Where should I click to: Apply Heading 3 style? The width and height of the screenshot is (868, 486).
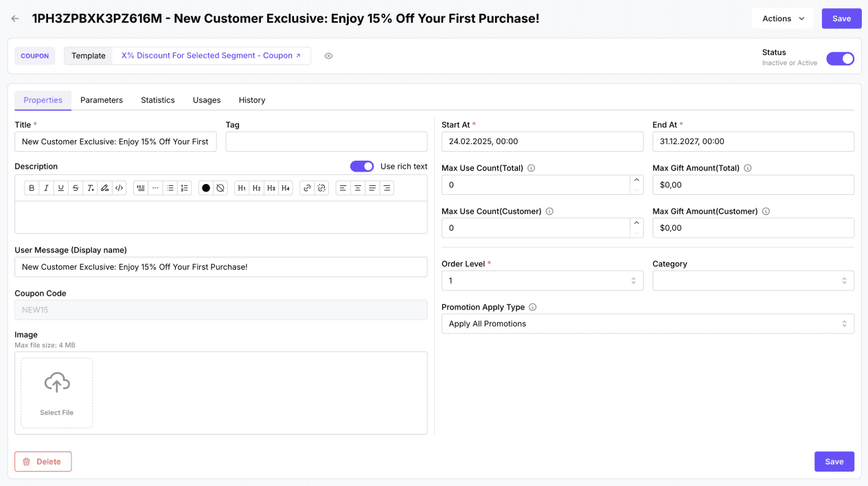tap(271, 188)
